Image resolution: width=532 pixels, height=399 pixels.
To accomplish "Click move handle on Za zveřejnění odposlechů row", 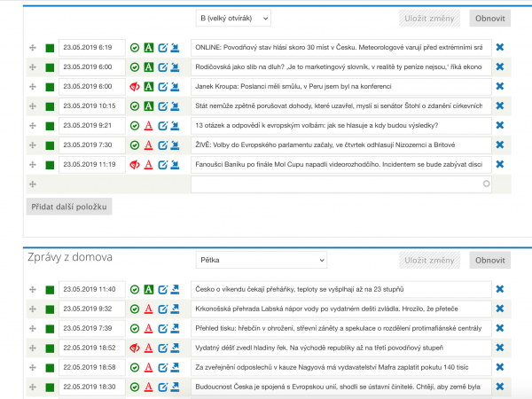I will [x=33, y=367].
